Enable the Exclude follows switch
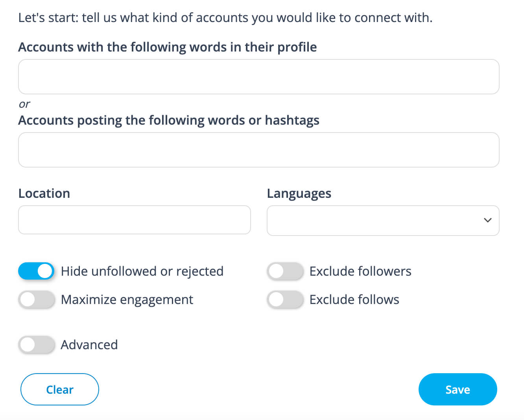Image resolution: width=524 pixels, height=420 pixels. (285, 300)
